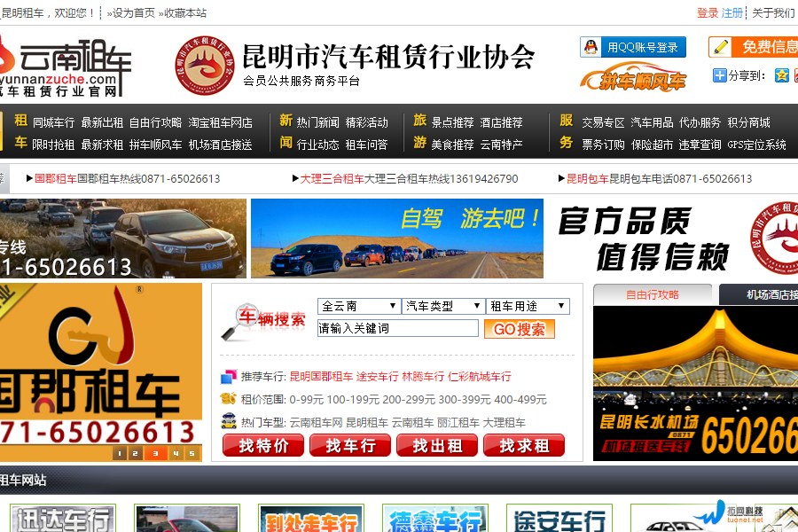Click the keyword search input field

[397, 328]
